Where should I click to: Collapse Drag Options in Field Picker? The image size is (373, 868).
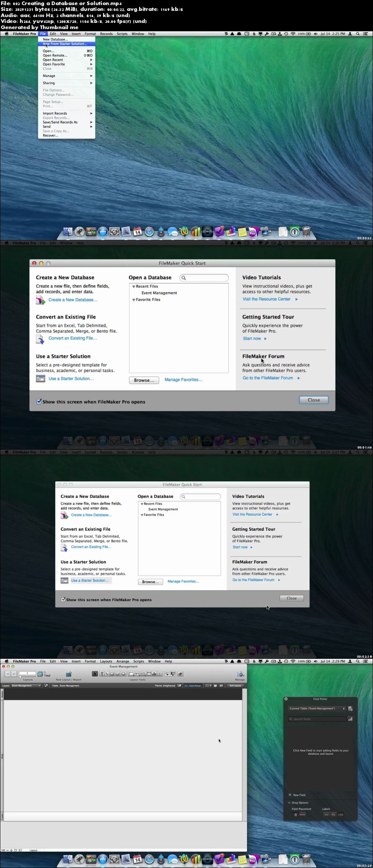click(x=289, y=803)
